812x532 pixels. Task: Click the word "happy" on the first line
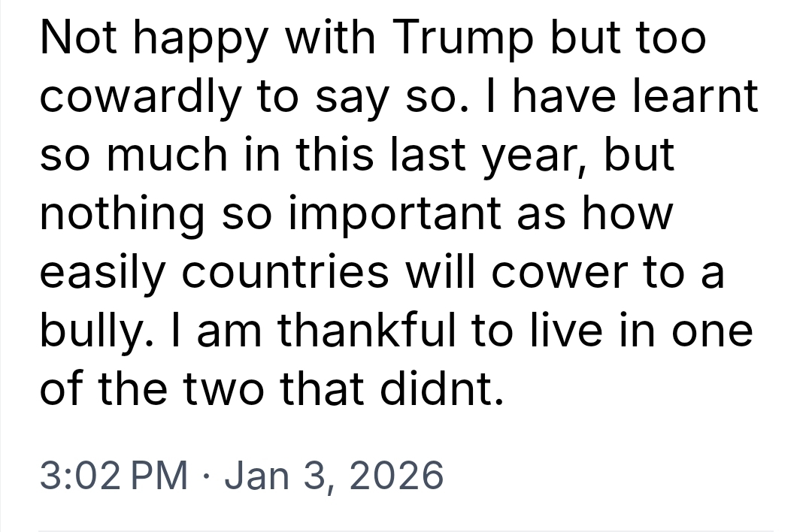[201, 39]
